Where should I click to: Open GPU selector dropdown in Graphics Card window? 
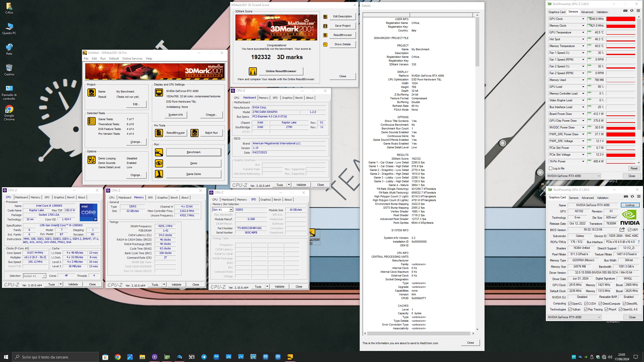(x=574, y=317)
